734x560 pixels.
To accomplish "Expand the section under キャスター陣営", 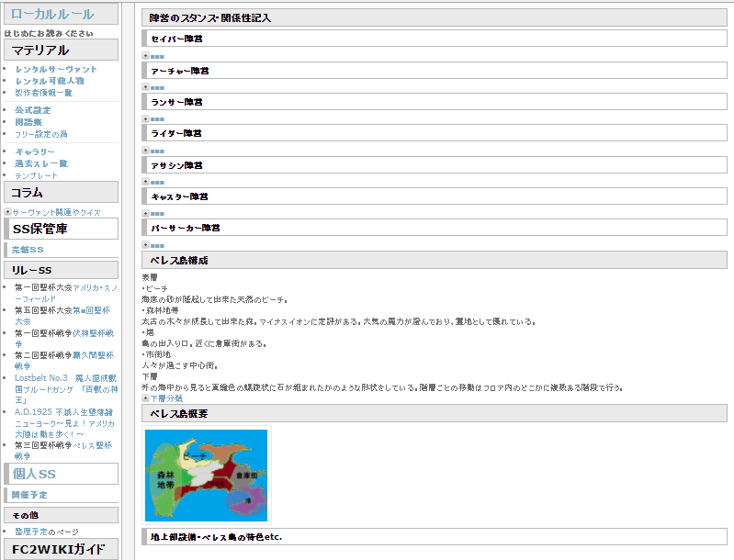I will (x=145, y=213).
